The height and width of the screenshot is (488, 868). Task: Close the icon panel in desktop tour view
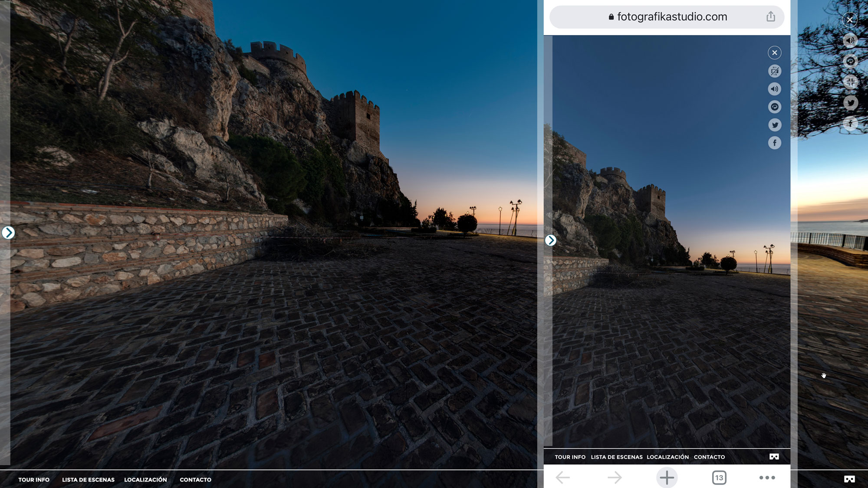coord(850,20)
